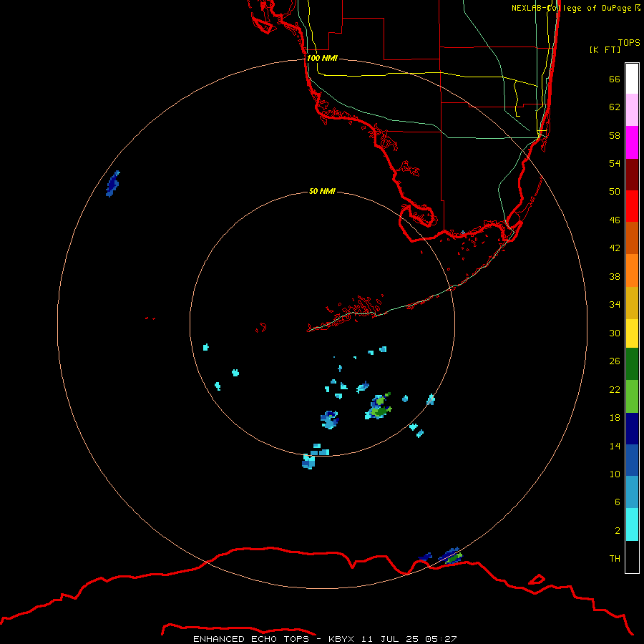Click the dark orange 46 kft legend swatch
644x644 pixels.
click(632, 238)
